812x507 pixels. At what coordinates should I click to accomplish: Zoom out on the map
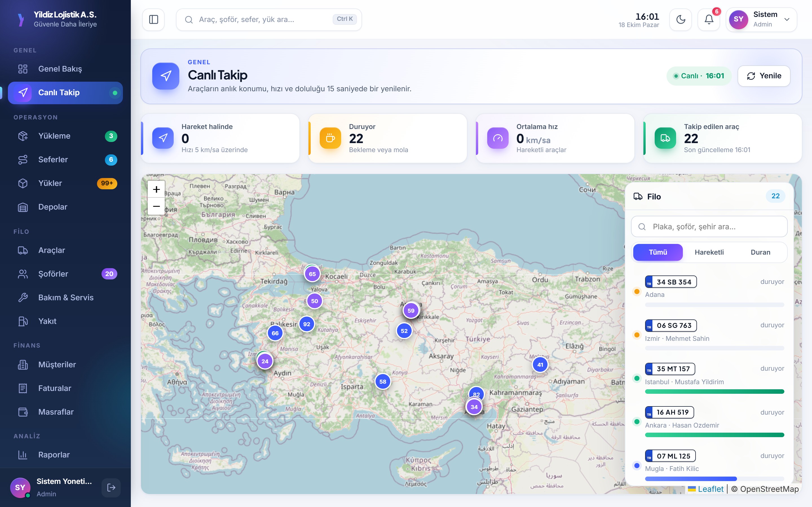[x=156, y=206]
